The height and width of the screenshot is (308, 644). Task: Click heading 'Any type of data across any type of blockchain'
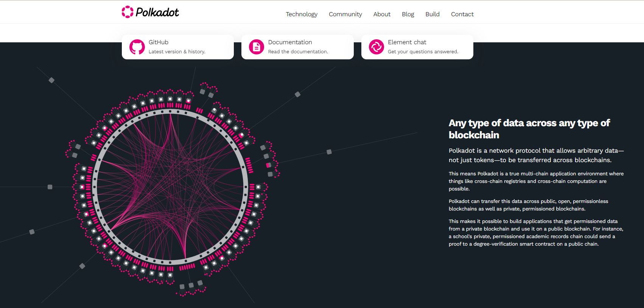pos(529,129)
